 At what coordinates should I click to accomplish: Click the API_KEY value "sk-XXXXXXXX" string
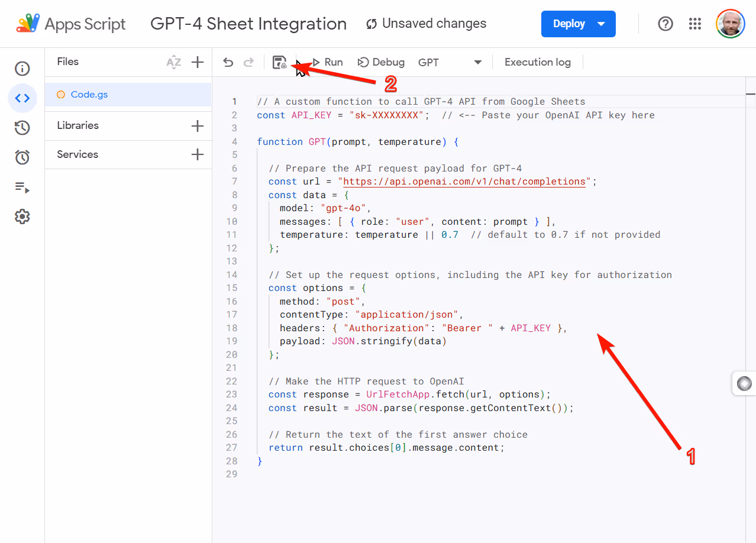(389, 115)
